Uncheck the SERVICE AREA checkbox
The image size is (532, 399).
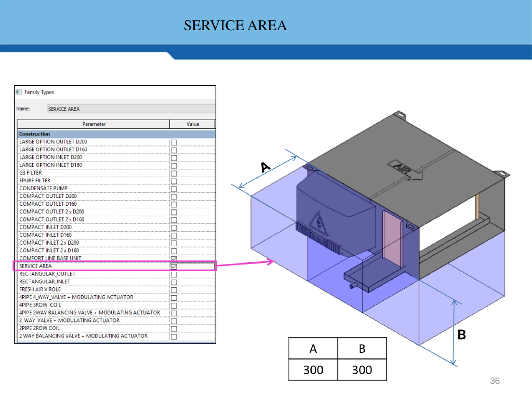pyautogui.click(x=174, y=266)
